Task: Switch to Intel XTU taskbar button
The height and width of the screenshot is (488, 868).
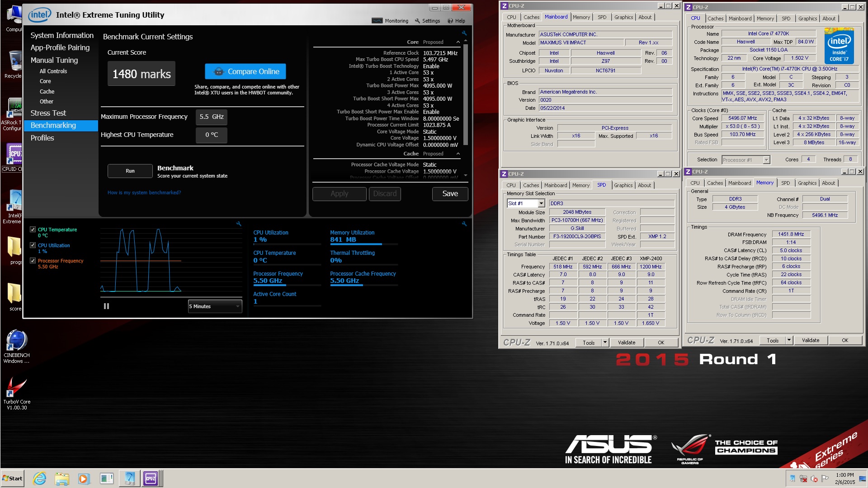Action: coord(129,478)
